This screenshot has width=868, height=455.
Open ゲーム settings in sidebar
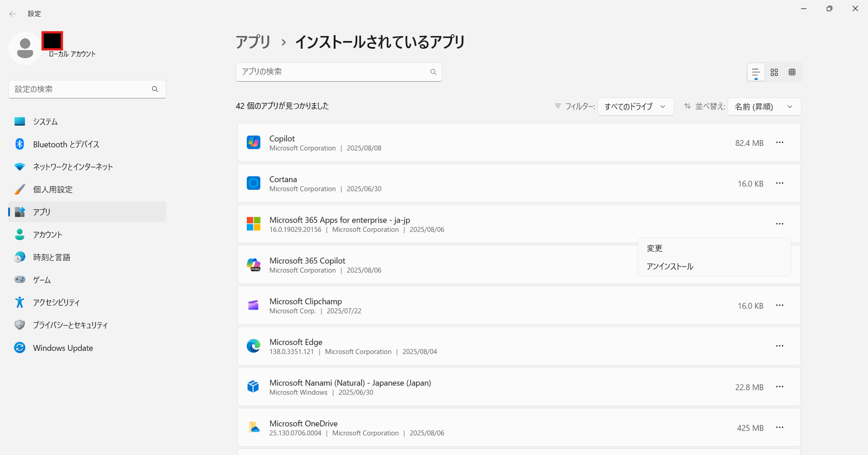87,280
